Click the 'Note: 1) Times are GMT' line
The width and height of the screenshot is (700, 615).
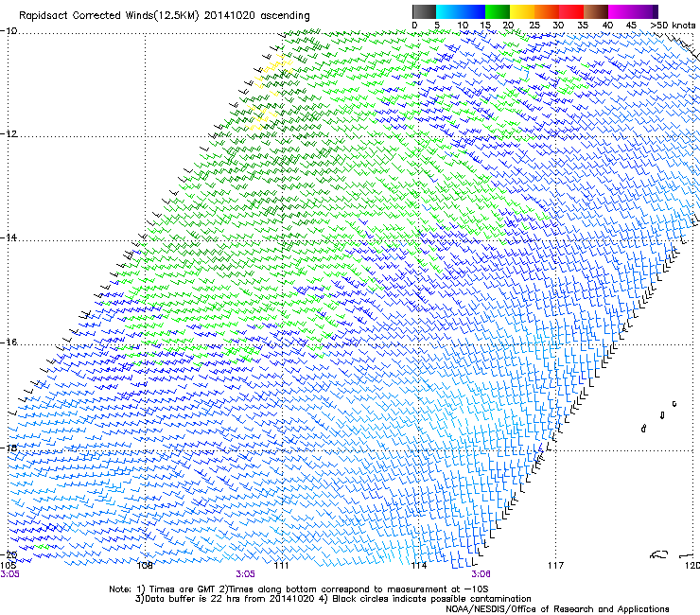pos(299,589)
